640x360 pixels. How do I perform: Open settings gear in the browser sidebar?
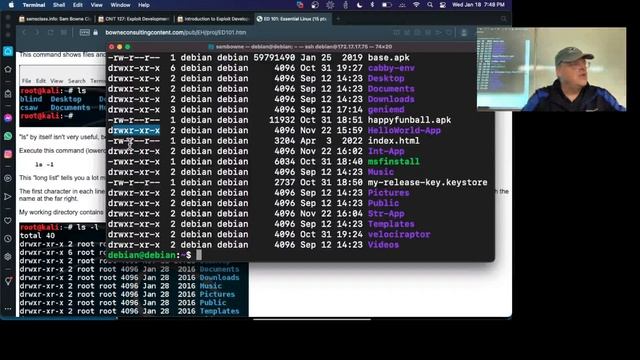point(8,257)
